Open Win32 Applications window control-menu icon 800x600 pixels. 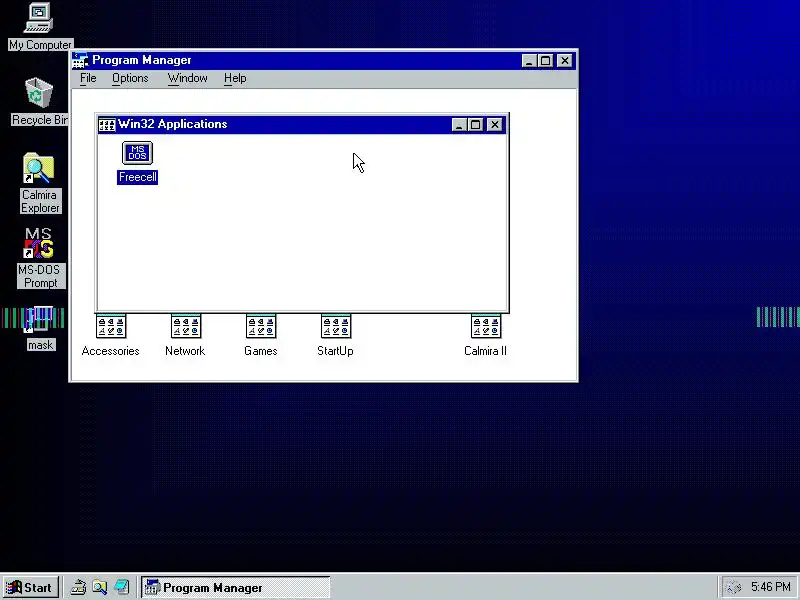coord(107,124)
